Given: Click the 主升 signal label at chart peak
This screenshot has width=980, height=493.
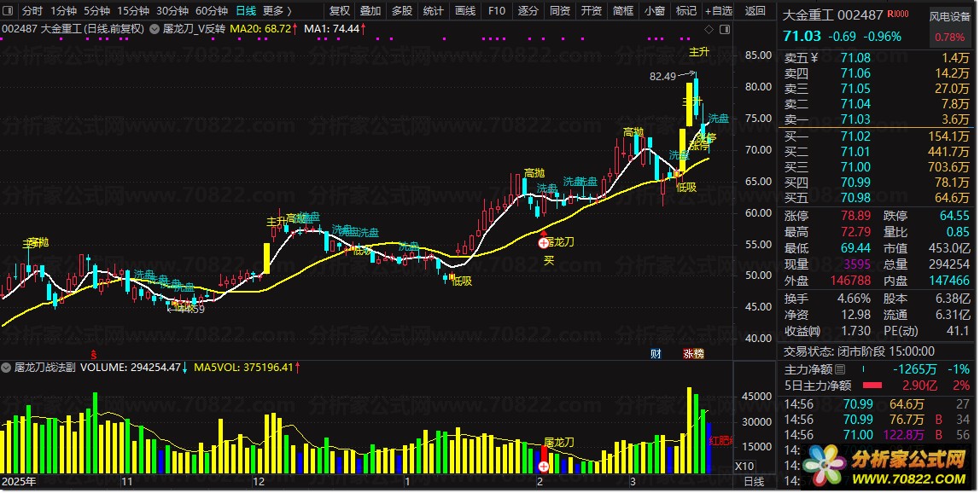Looking at the screenshot, I should 699,52.
